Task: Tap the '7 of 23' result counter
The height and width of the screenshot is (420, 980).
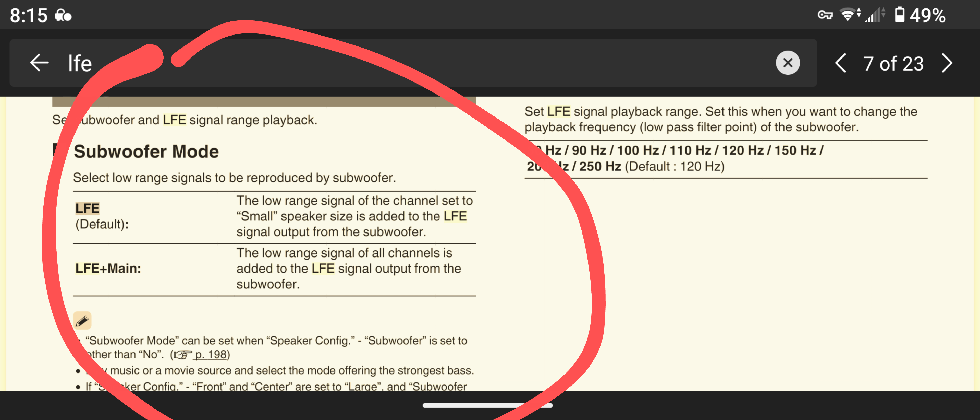Action: coord(893,64)
